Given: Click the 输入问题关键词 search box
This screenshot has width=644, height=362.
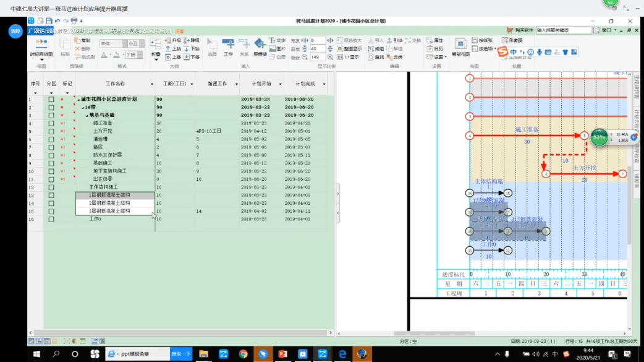Looking at the screenshot, I should pos(564,30).
